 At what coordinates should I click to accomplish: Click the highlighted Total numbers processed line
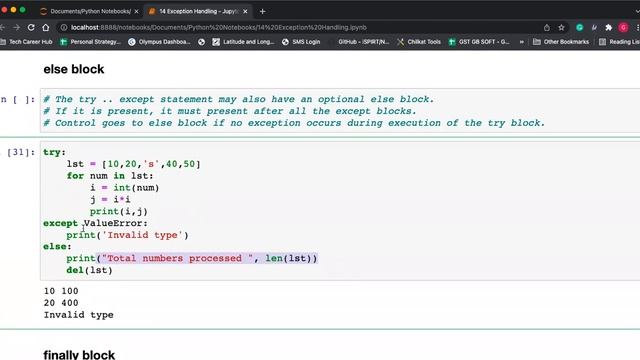coord(192,258)
